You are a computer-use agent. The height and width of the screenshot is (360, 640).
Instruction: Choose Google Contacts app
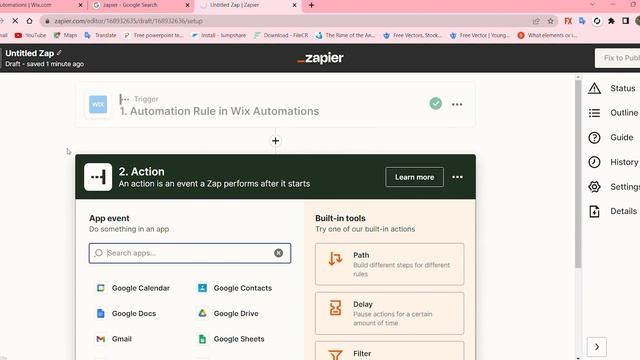coord(235,288)
